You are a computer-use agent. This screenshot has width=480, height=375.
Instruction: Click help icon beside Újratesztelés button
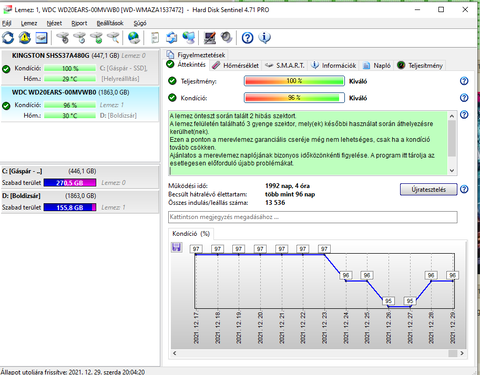pyautogui.click(x=464, y=189)
